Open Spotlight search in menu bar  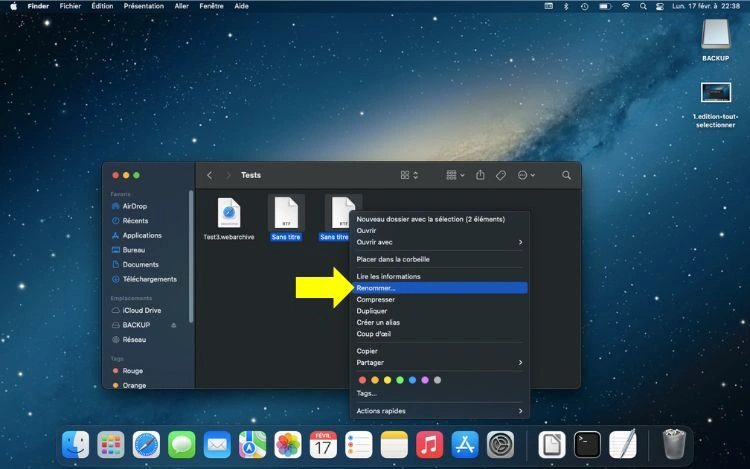643,6
